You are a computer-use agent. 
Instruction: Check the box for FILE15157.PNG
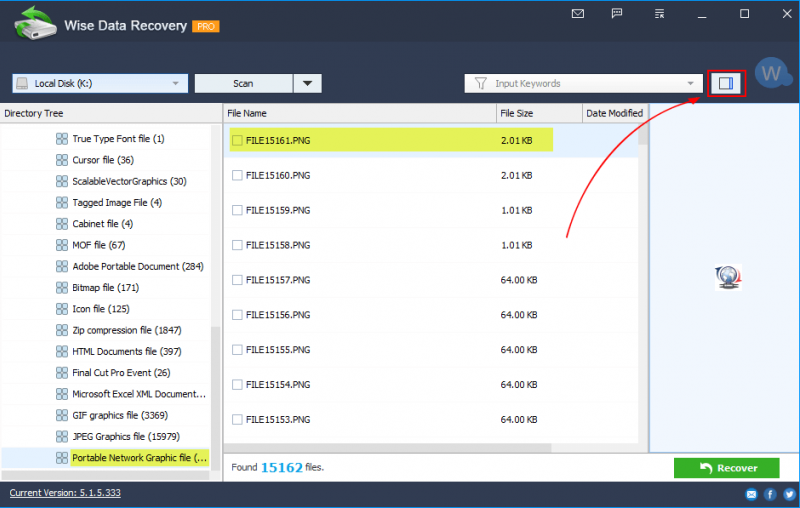(237, 280)
